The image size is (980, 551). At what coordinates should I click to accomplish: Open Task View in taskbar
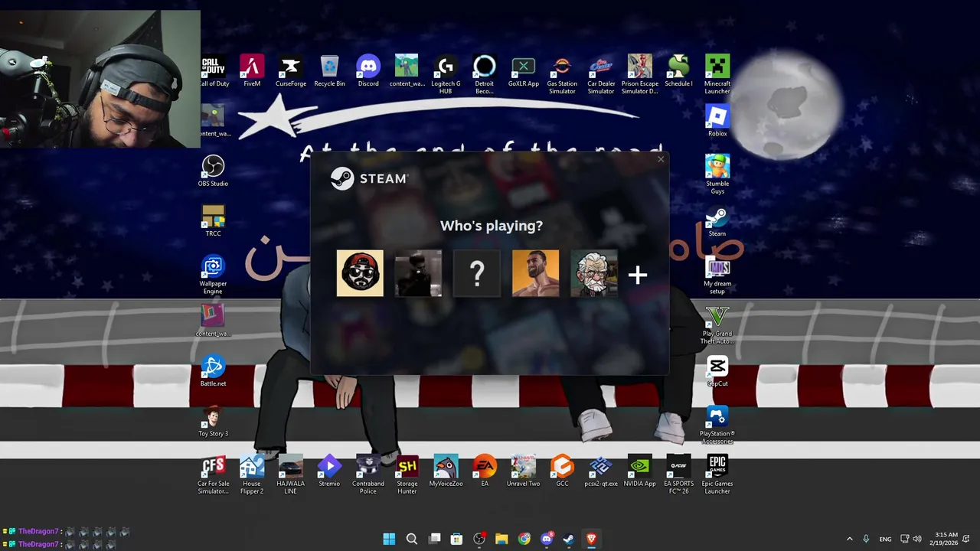(434, 539)
